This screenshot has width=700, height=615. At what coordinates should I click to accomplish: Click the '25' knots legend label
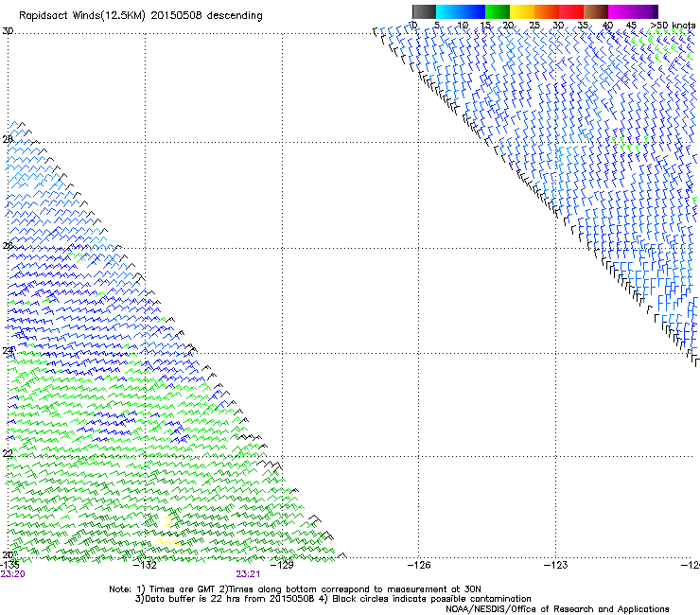tap(534, 26)
